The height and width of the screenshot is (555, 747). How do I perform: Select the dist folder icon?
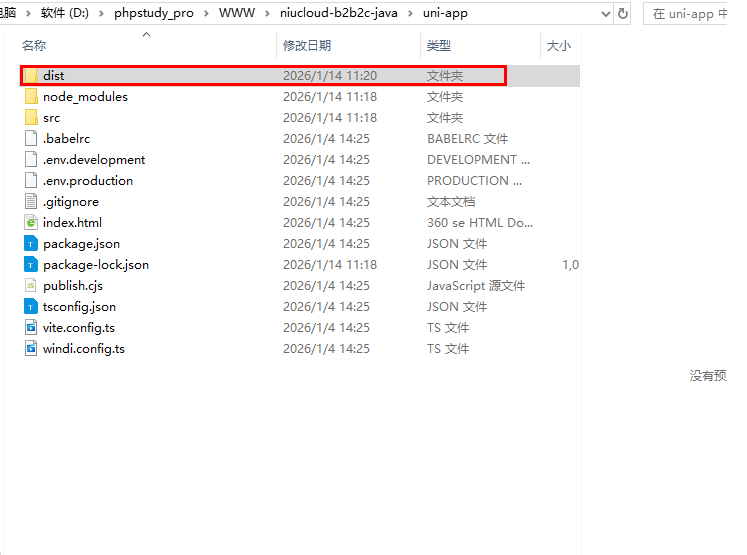(31, 76)
